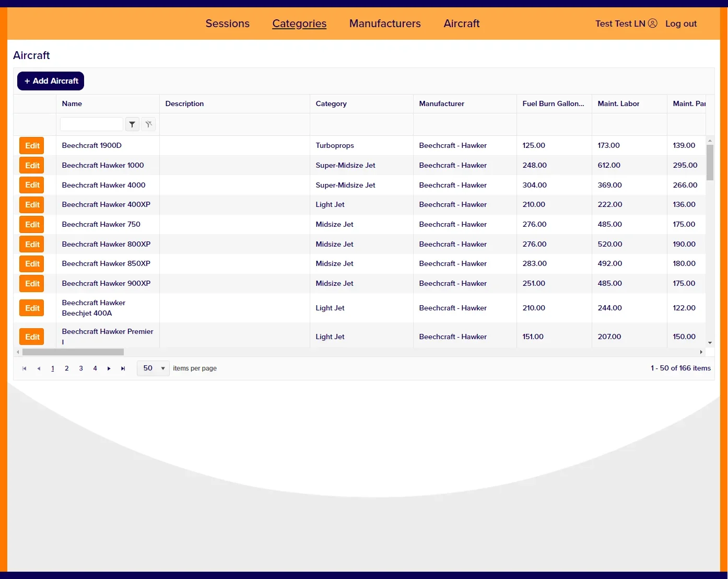Image resolution: width=728 pixels, height=579 pixels.
Task: Click the 520.00 Maint. Labor value
Action: [609, 245]
